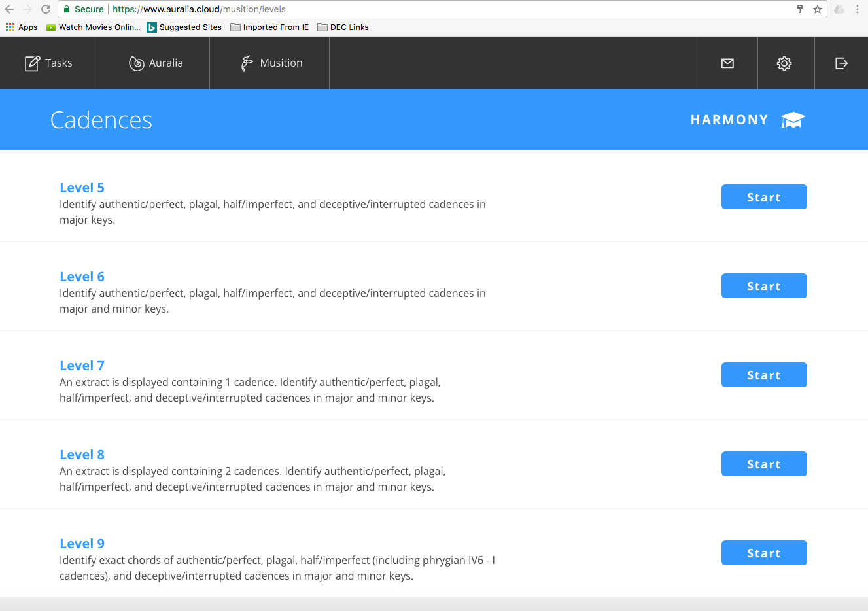The height and width of the screenshot is (611, 868).
Task: Expand the DEC Links bookmark folder
Action: pos(343,27)
